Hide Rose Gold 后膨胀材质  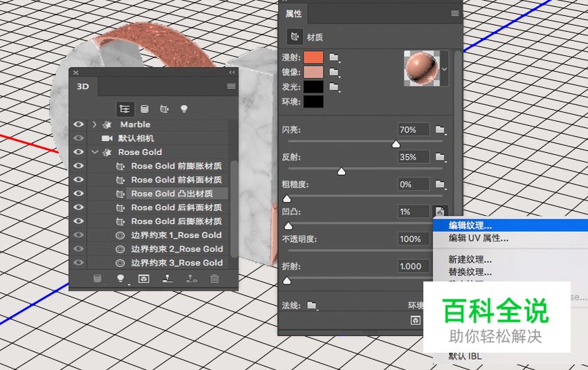[78, 221]
